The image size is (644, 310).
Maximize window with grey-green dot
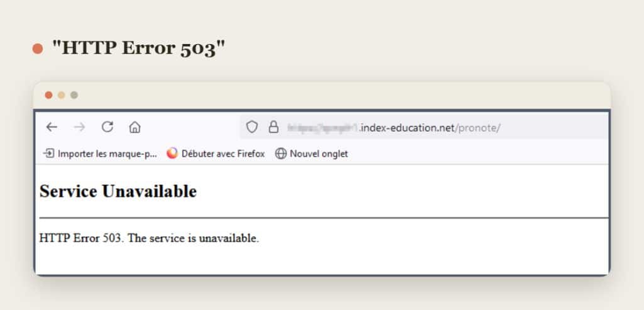point(74,95)
